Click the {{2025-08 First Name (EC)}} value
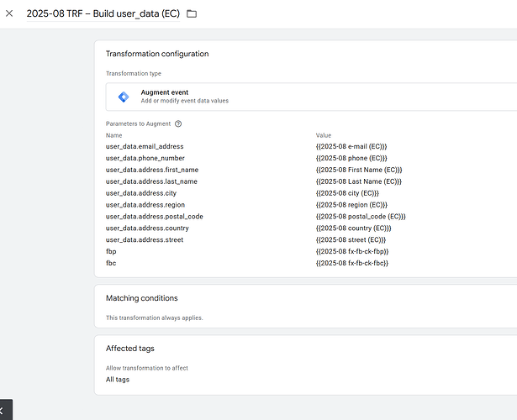This screenshot has width=517, height=420. tap(359, 170)
